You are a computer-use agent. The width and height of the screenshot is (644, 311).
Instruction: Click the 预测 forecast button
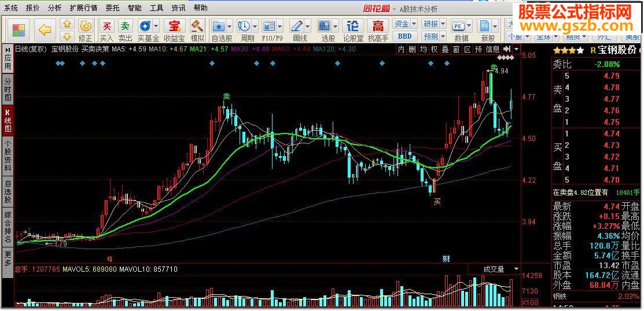tap(431, 36)
